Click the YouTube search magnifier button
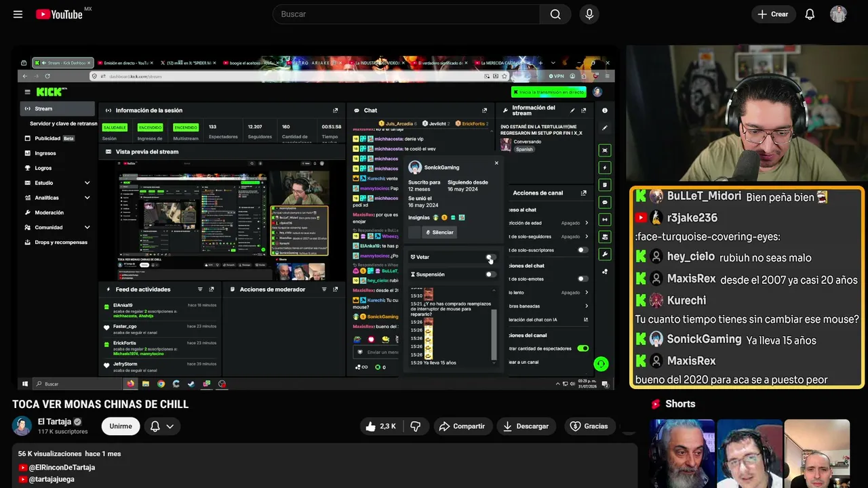 coord(555,14)
